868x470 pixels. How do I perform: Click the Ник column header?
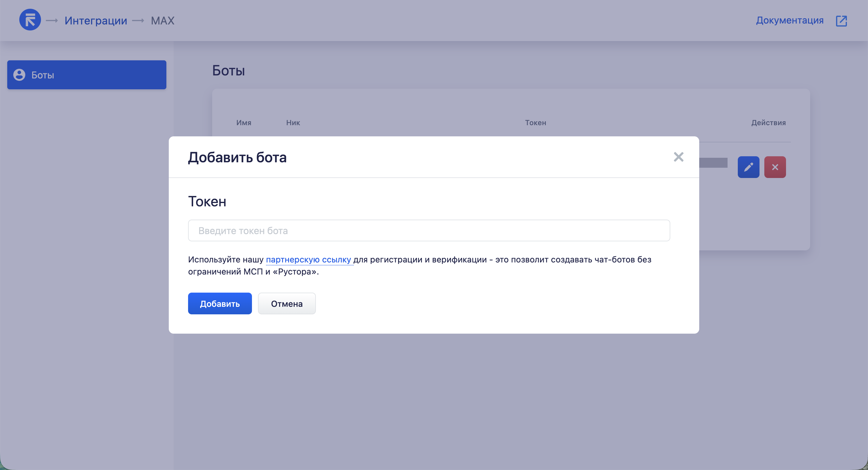(x=293, y=123)
